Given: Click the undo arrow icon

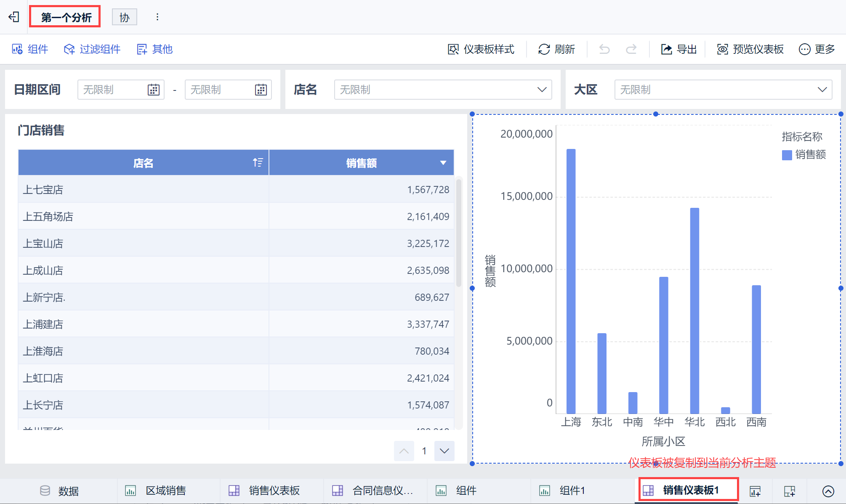Looking at the screenshot, I should pos(604,49).
